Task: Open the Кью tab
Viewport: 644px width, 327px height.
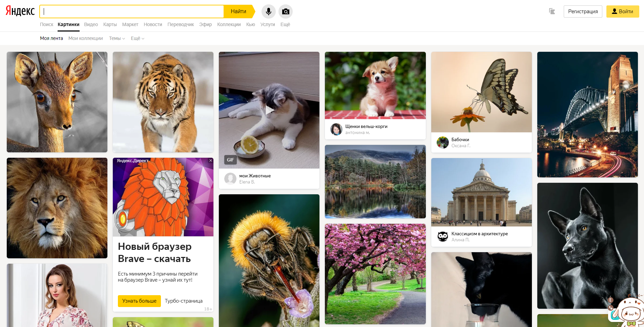Action: 250,24
